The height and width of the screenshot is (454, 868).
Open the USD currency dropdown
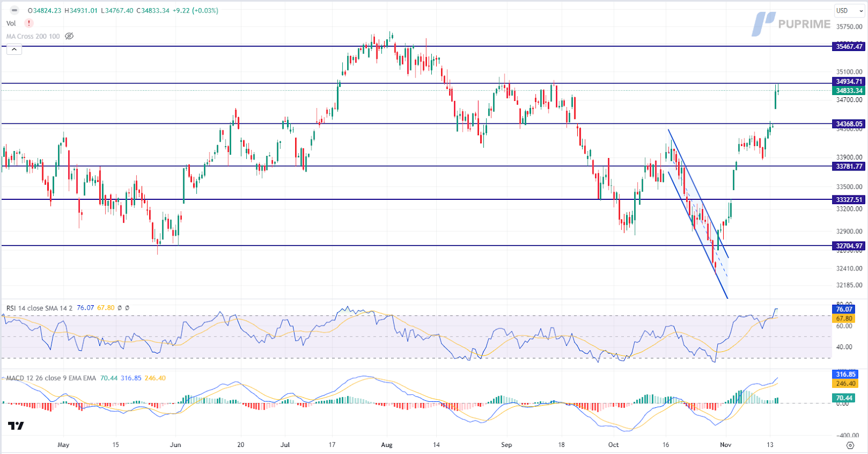pos(849,10)
